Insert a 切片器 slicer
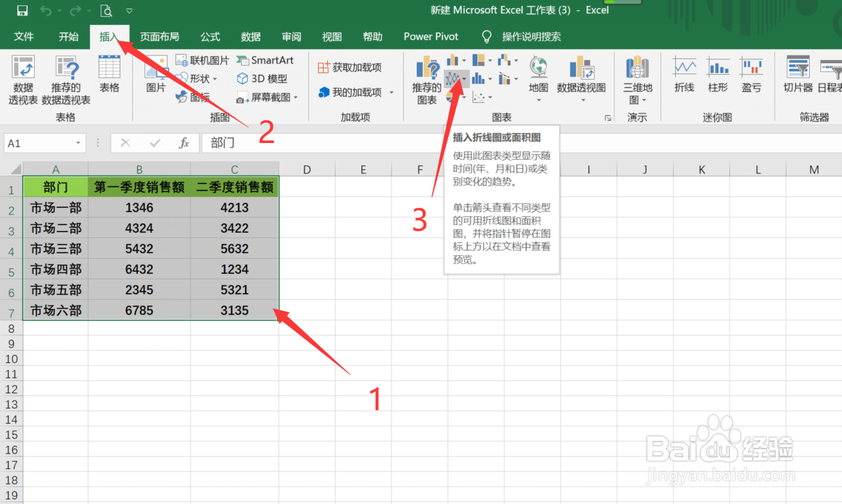The width and height of the screenshot is (842, 504). point(799,78)
